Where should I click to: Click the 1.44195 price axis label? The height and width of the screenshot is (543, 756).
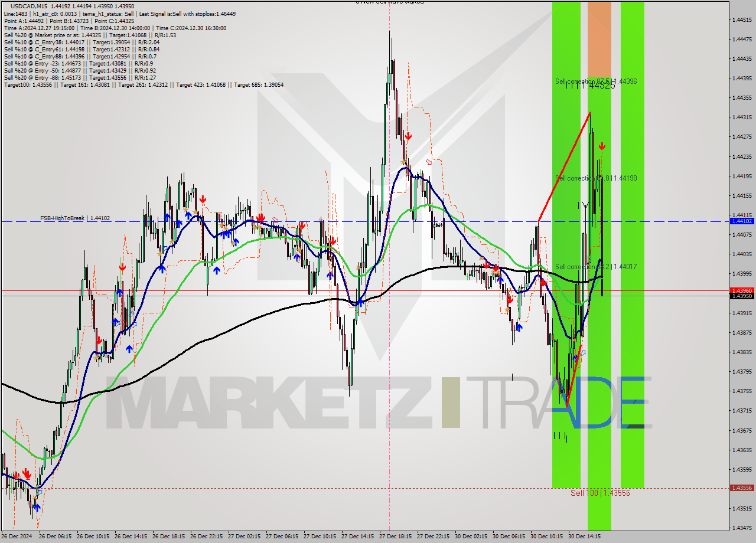click(x=742, y=176)
